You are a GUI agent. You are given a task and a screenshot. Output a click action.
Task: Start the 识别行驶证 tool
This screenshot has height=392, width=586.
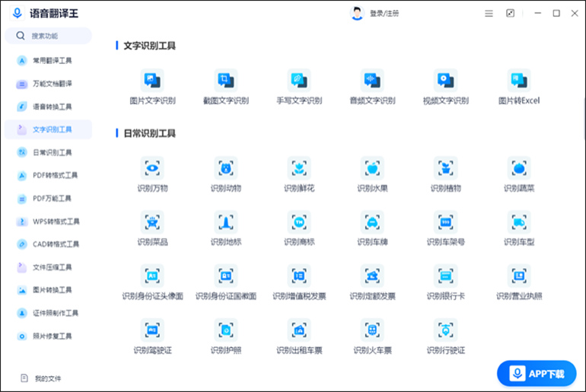[x=445, y=337]
